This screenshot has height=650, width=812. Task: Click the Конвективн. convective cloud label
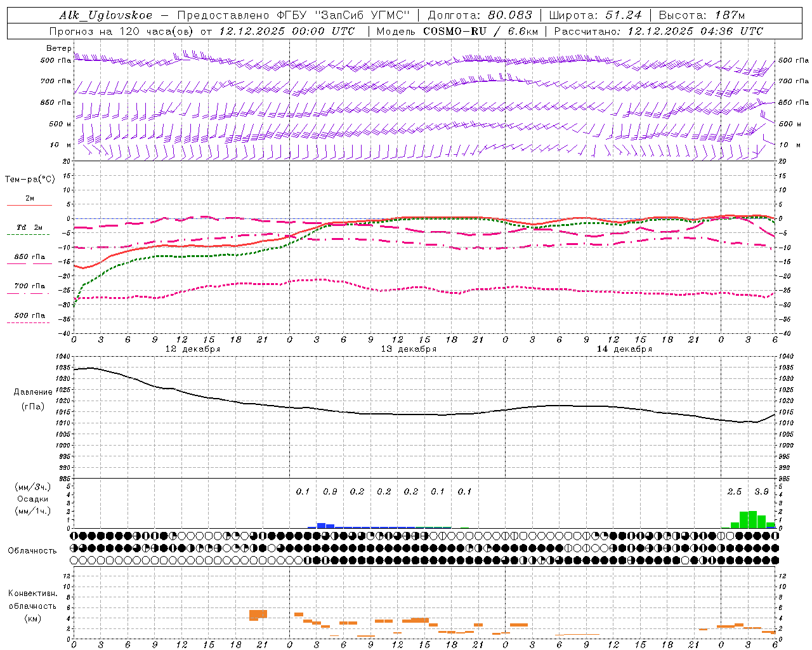[33, 594]
